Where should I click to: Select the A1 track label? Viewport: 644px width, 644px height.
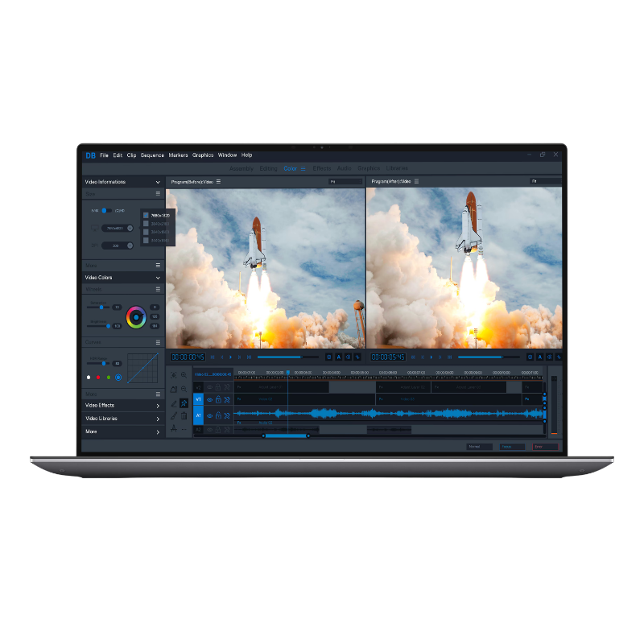coord(198,415)
